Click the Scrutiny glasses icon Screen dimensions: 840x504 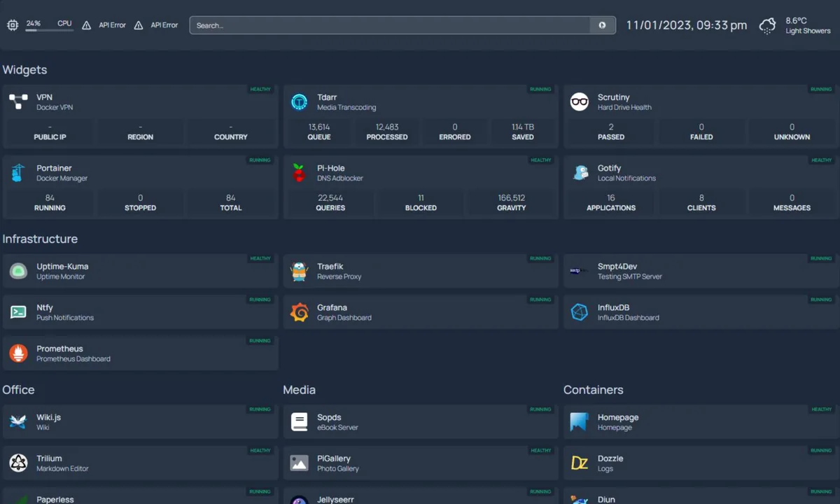(x=580, y=102)
